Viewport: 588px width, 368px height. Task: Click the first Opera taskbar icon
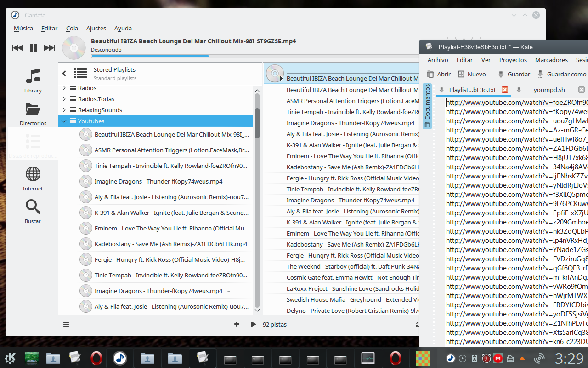(x=96, y=358)
